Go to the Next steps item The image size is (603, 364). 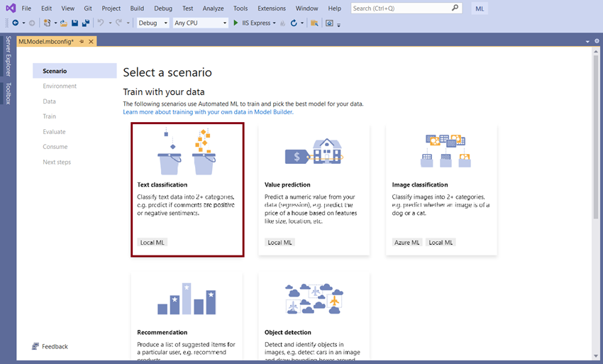(57, 162)
